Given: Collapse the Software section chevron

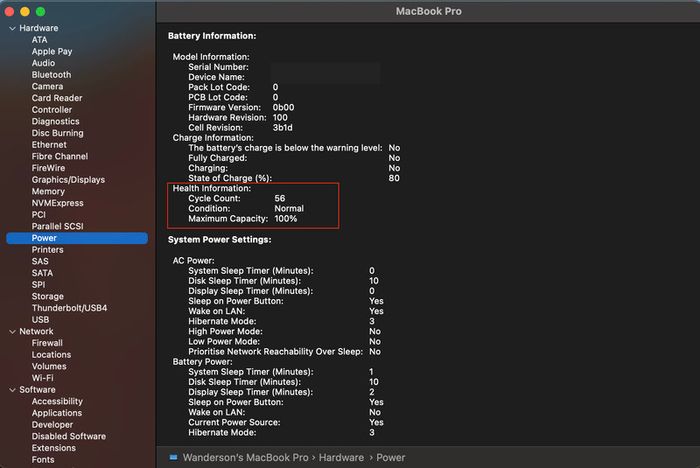Looking at the screenshot, I should [12, 390].
